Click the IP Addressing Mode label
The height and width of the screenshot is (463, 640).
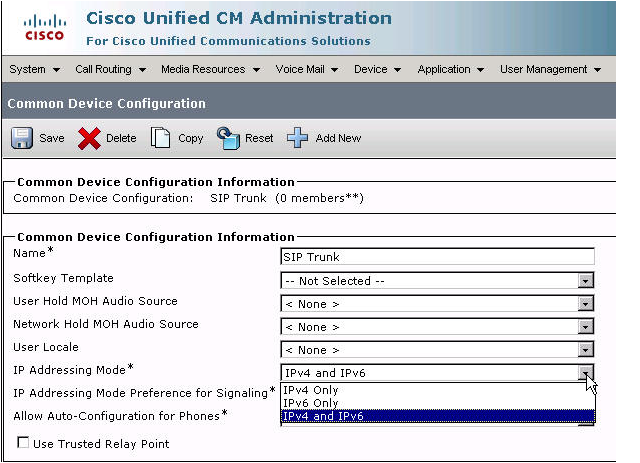pos(73,370)
